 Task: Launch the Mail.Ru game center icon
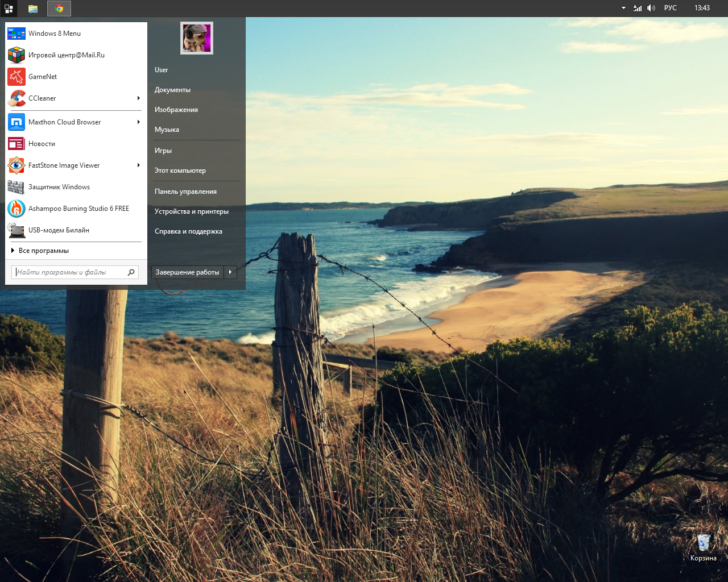tap(16, 55)
